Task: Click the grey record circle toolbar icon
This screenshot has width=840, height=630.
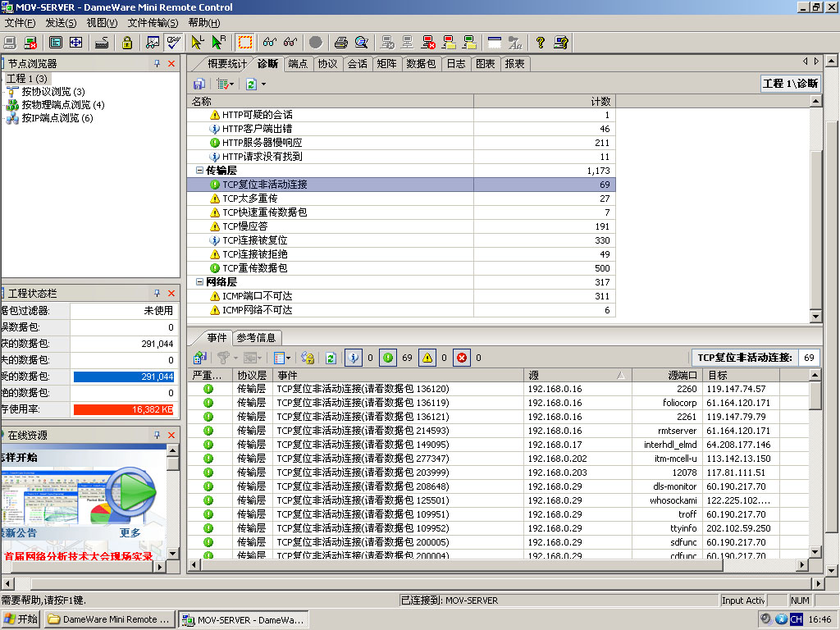Action: (316, 42)
